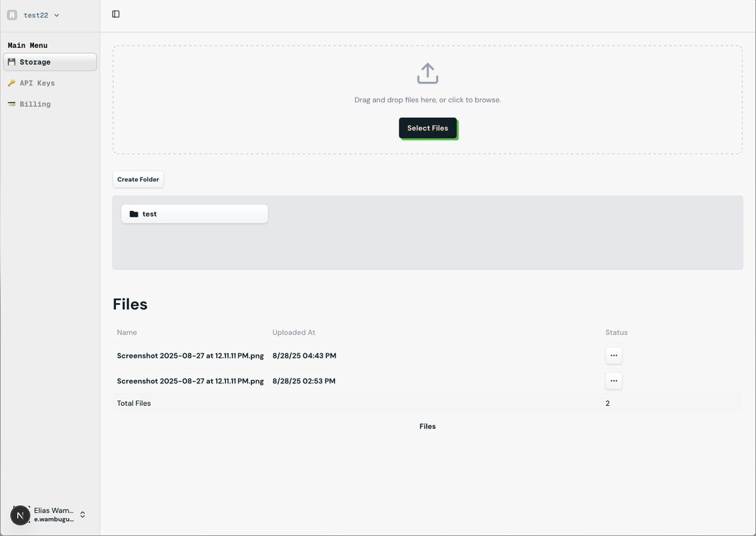Click the 8/28/25 02:53 PM timestamp
The width and height of the screenshot is (756, 536).
(x=304, y=381)
